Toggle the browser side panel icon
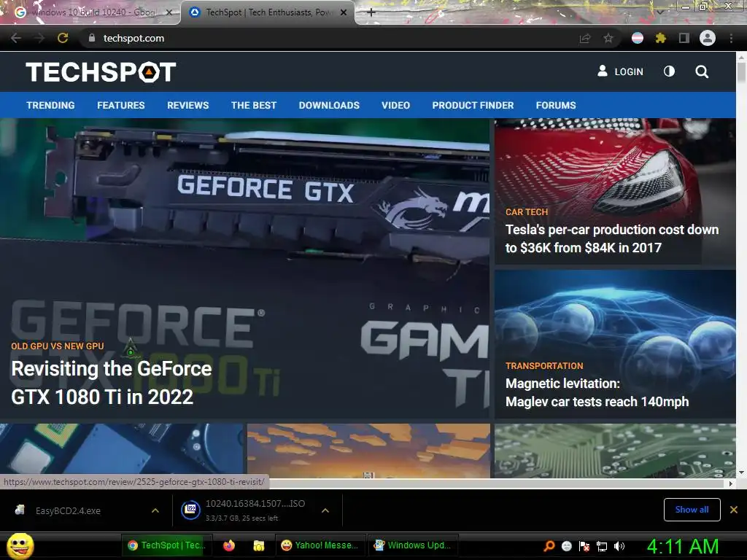Image resolution: width=747 pixels, height=560 pixels. pos(684,38)
